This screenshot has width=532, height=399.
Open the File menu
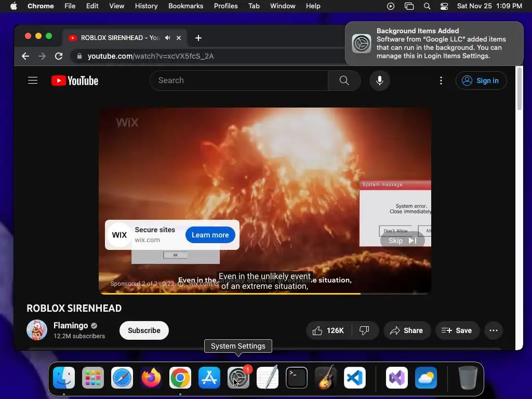[70, 6]
